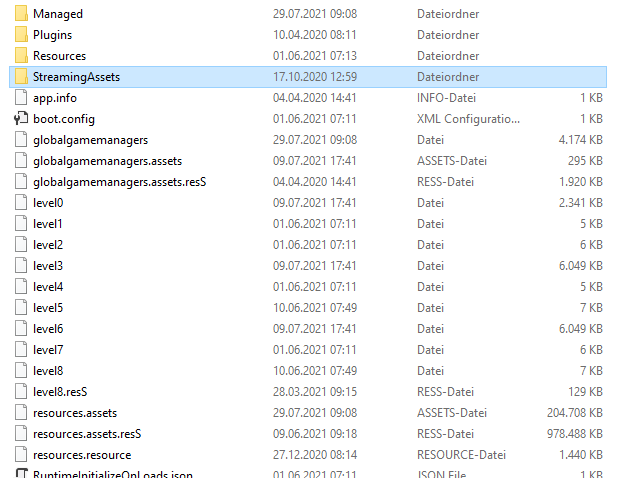
Task: Click the globalgamemanagers file icon
Action: point(22,140)
